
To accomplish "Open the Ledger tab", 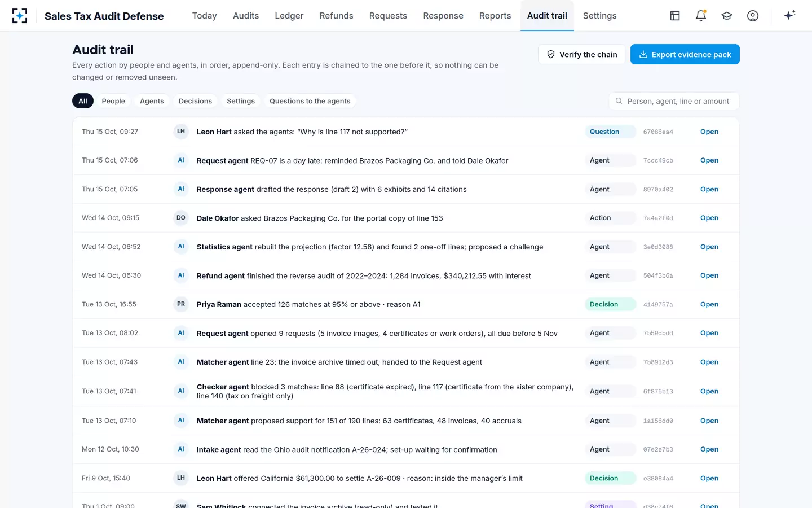I will pyautogui.click(x=289, y=16).
